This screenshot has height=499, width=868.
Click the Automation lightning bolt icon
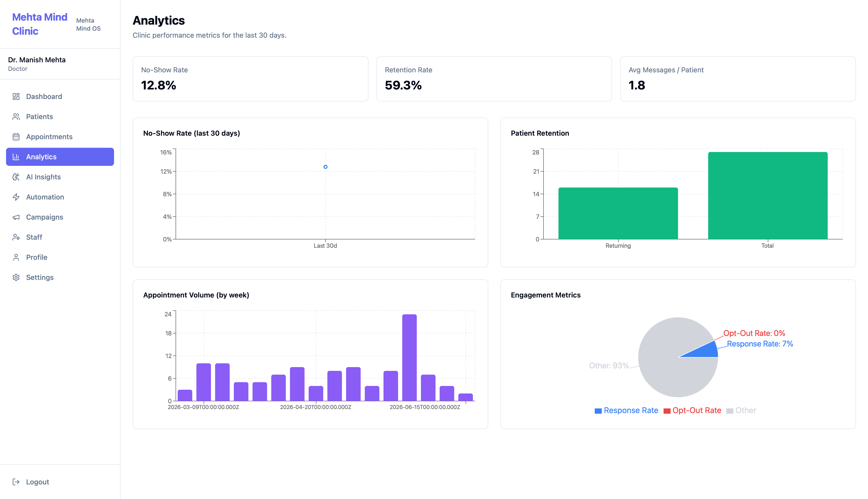point(16,197)
